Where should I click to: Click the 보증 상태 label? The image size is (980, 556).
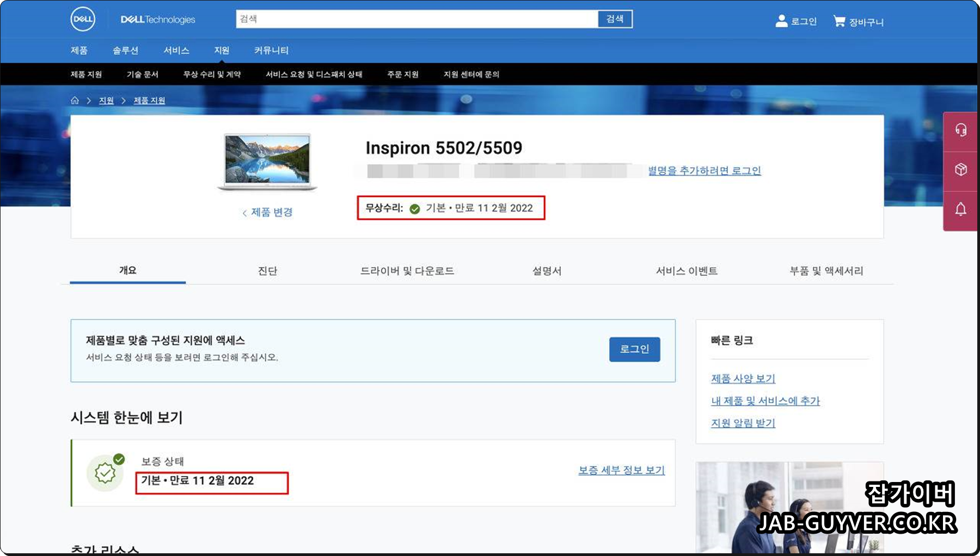click(163, 461)
